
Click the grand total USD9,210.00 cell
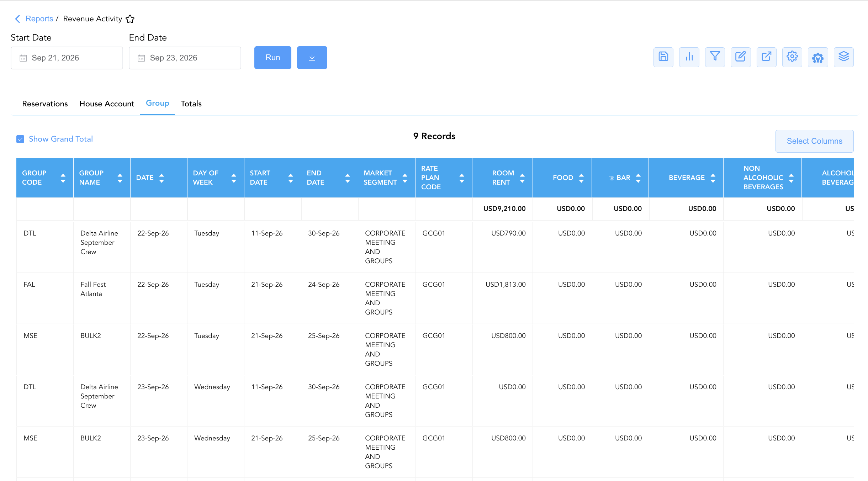point(504,209)
